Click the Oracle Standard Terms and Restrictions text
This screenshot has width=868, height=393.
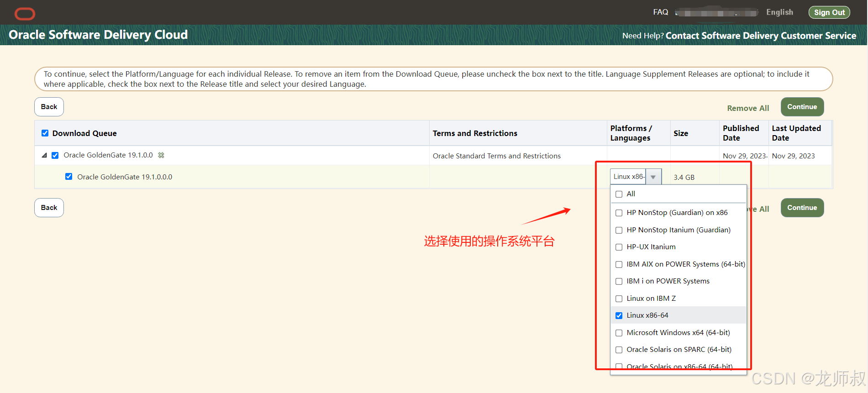[496, 156]
